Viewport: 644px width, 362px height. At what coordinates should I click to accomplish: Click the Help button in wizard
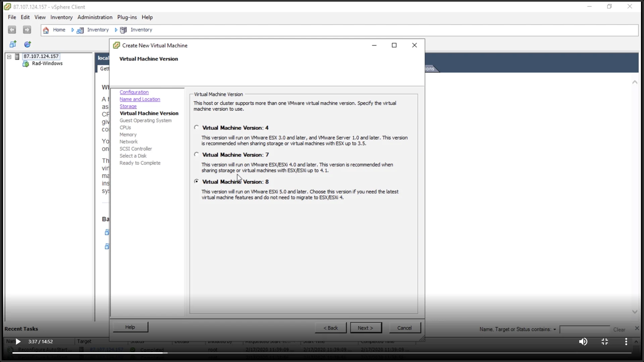click(130, 327)
